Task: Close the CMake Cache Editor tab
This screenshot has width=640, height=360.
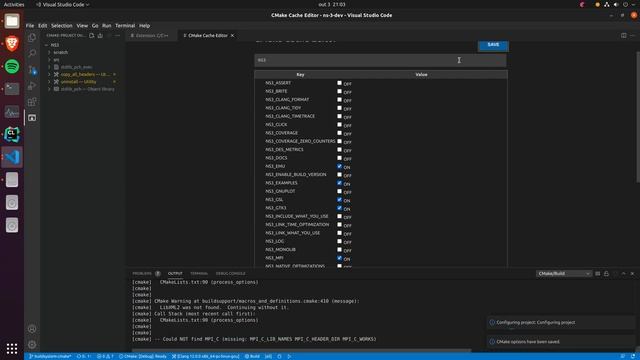Action: pyautogui.click(x=232, y=36)
